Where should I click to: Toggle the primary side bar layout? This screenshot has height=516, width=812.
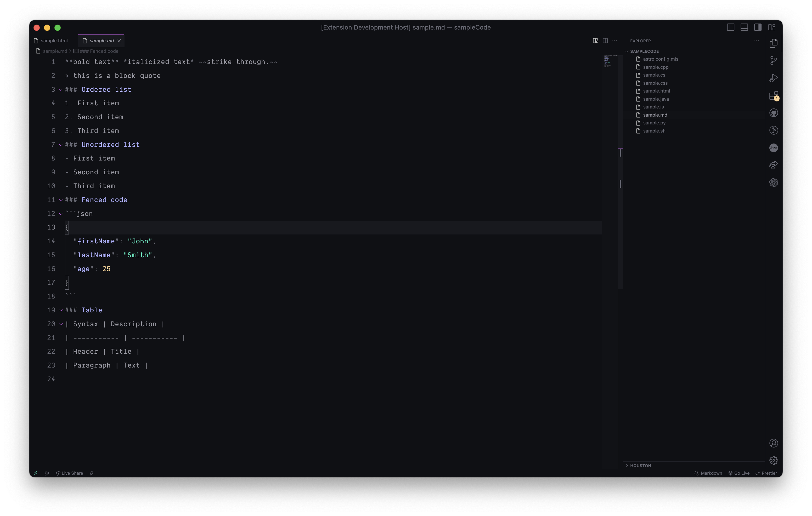tap(730, 27)
